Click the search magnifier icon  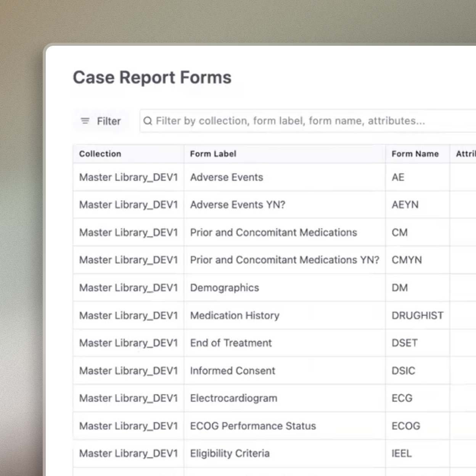tap(148, 121)
